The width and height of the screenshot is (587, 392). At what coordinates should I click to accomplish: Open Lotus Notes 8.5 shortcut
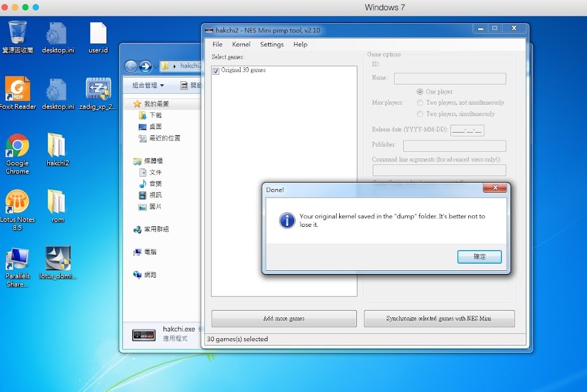pyautogui.click(x=17, y=210)
